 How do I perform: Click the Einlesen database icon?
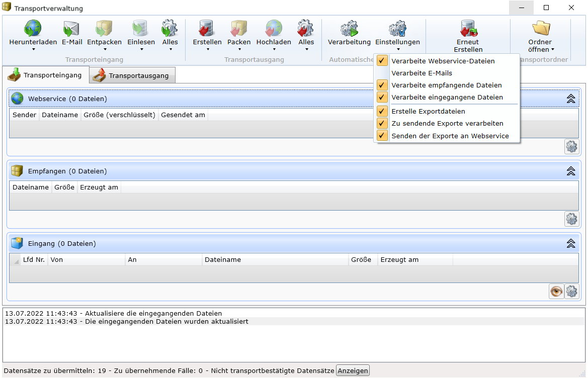[141, 28]
